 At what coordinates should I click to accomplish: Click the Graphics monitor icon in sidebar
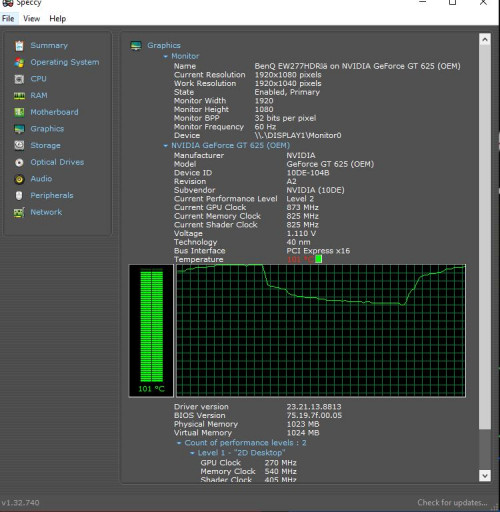tap(19, 129)
